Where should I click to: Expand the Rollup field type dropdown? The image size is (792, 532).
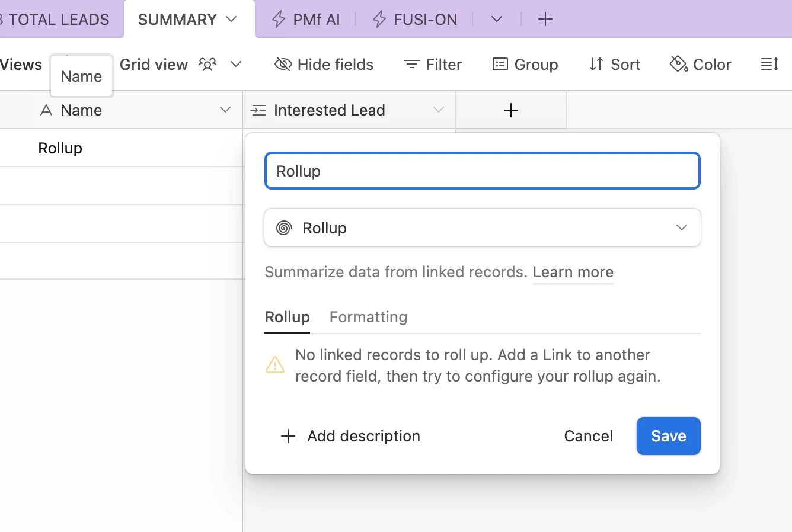click(681, 228)
